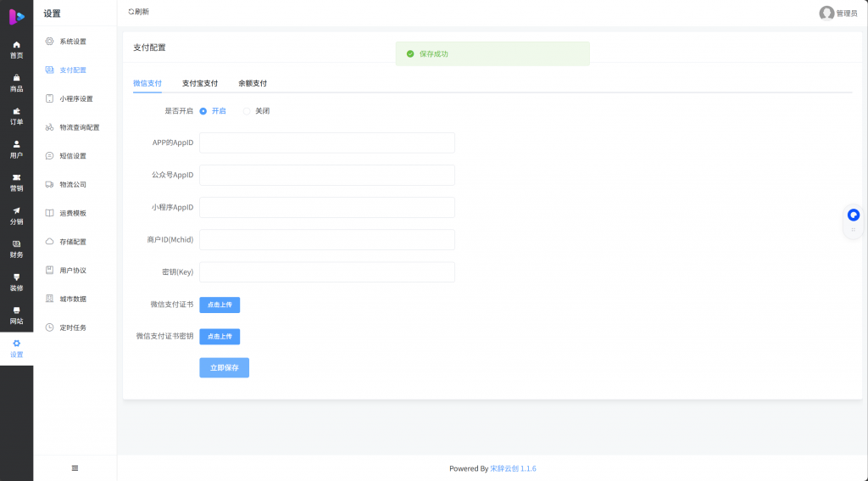Collapse the settings submenu with hamburger icon
The image size is (868, 481).
click(x=75, y=467)
